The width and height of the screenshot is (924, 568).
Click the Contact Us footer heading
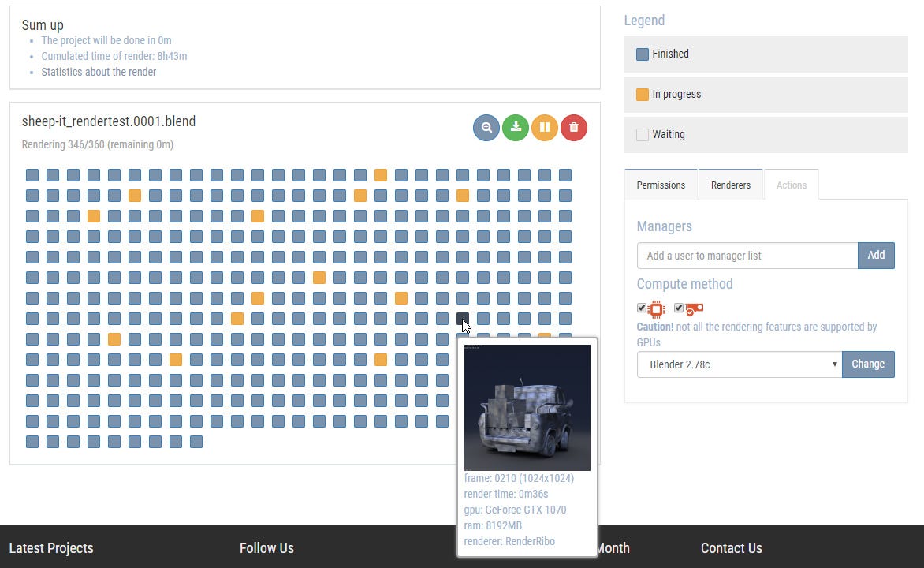[x=732, y=548]
